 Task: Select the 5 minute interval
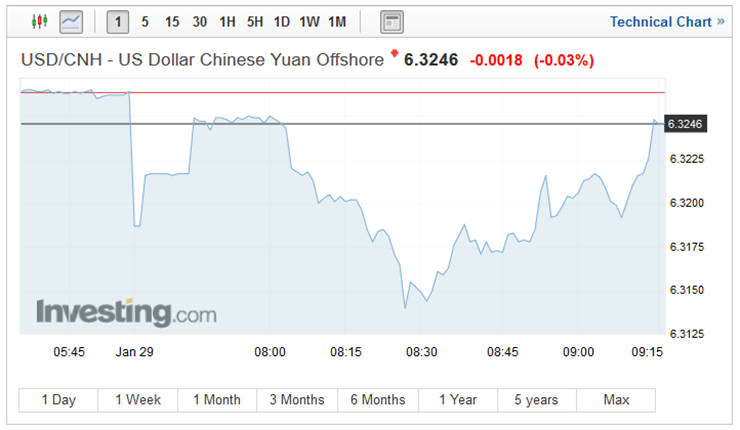[145, 21]
